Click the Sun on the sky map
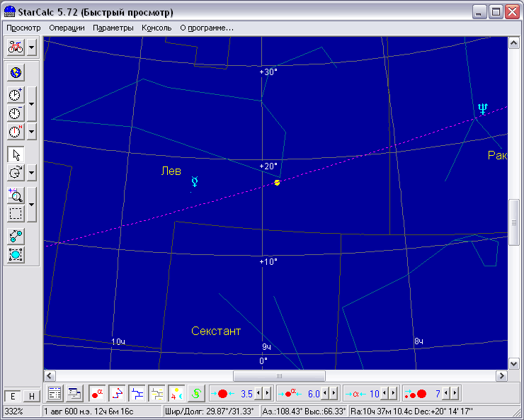524x420 pixels. click(277, 183)
